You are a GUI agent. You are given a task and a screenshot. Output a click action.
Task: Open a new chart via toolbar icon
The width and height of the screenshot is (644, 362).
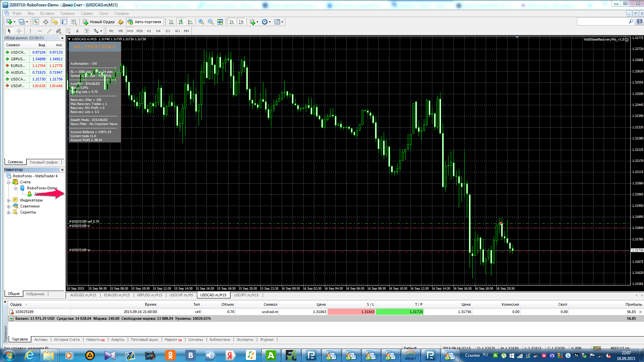click(9, 22)
